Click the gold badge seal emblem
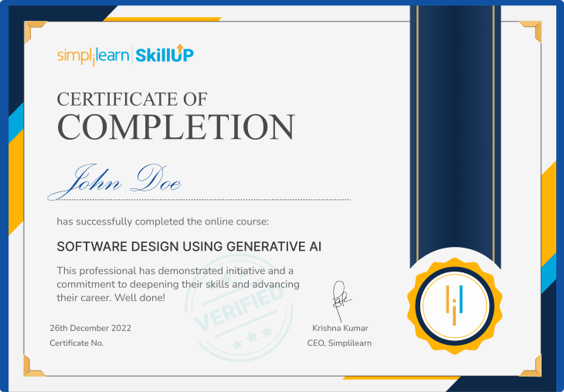This screenshot has width=564, height=392. tap(454, 301)
